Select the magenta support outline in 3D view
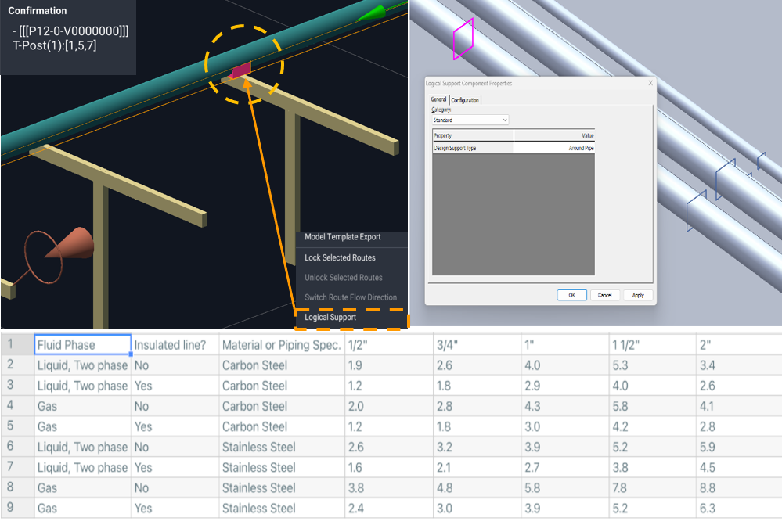This screenshot has width=782, height=532. [x=463, y=38]
